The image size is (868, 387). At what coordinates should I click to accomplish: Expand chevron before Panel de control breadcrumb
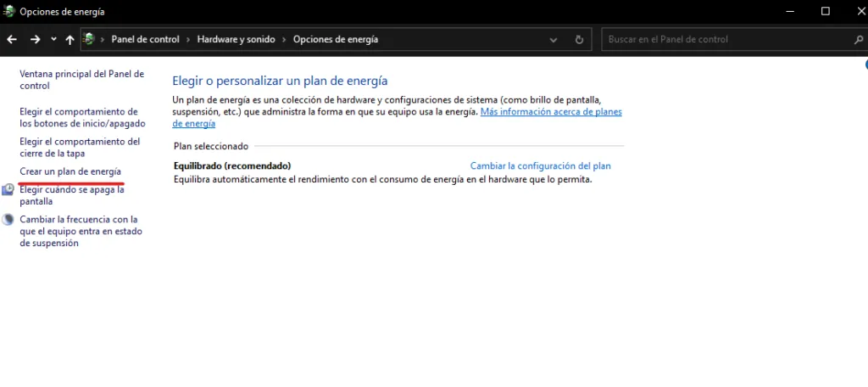point(103,39)
